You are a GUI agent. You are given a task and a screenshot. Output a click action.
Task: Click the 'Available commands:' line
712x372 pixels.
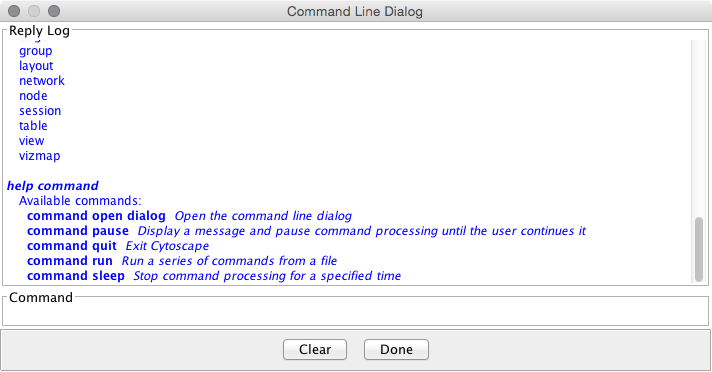click(x=80, y=201)
